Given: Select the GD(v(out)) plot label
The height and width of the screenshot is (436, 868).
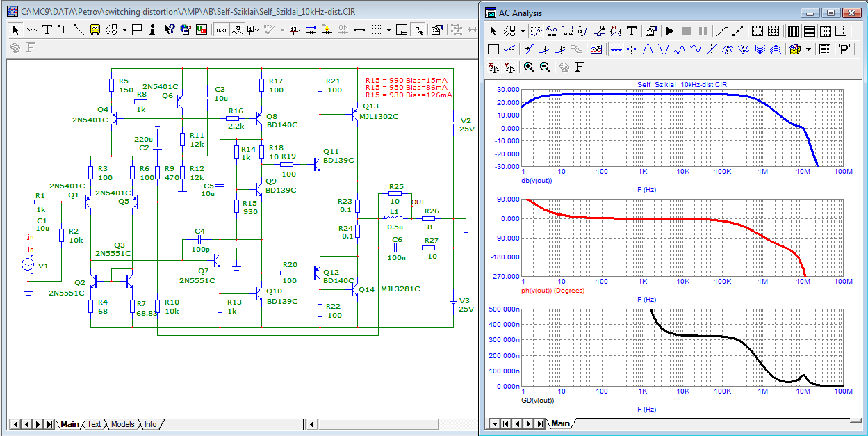Looking at the screenshot, I should click(x=537, y=401).
